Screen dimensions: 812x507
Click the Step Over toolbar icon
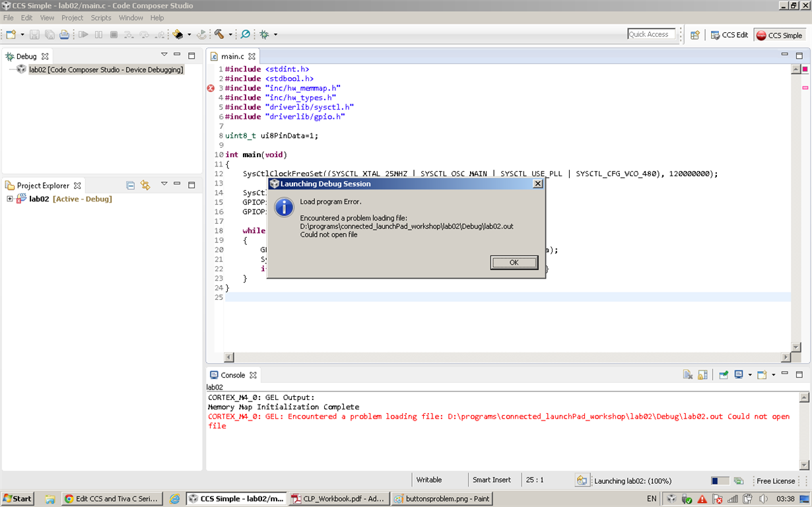coord(145,34)
